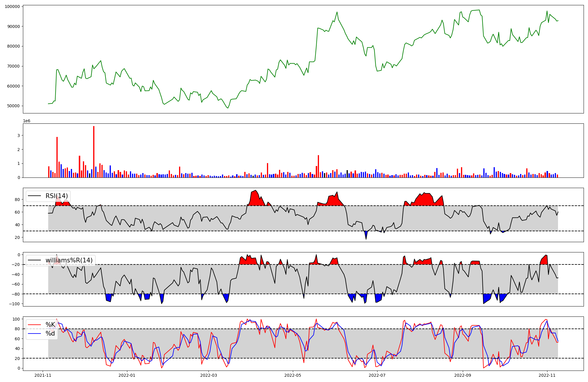Click the 50000 price axis tick label
This screenshot has width=588, height=382.
(x=13, y=106)
